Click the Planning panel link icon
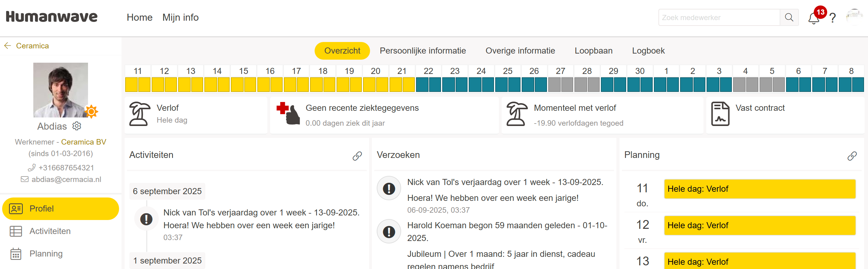Image resolution: width=868 pixels, height=269 pixels. (x=852, y=155)
